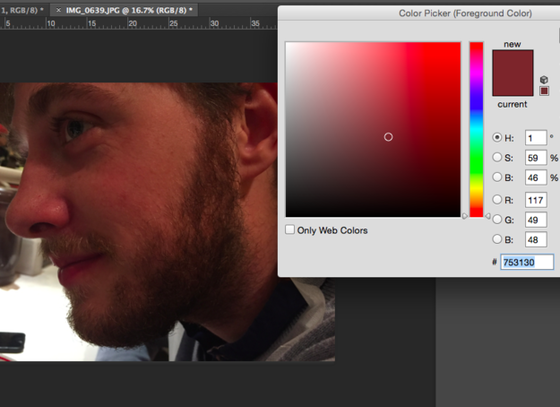The height and width of the screenshot is (407, 560).
Task: Select the G green radio button
Action: point(497,219)
